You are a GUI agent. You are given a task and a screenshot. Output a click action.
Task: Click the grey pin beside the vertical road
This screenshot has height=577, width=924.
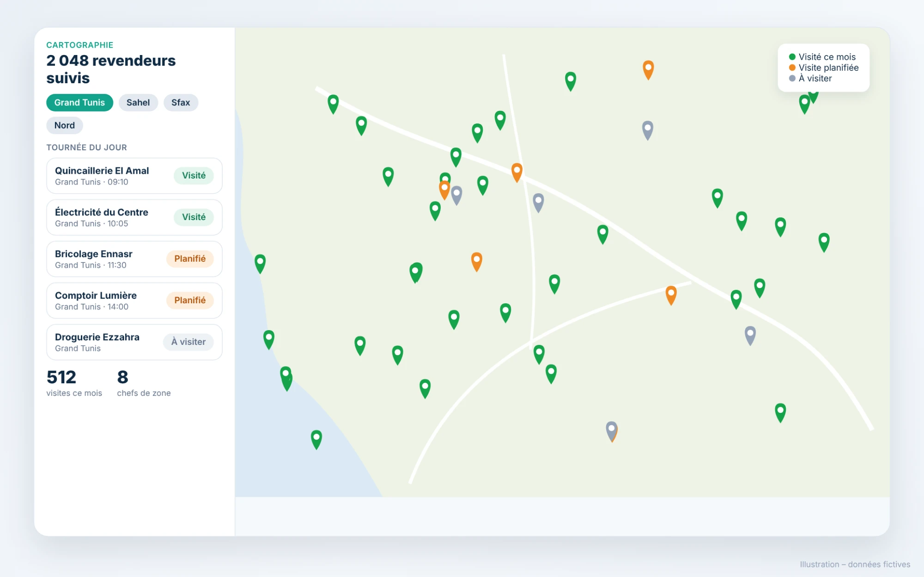click(538, 203)
